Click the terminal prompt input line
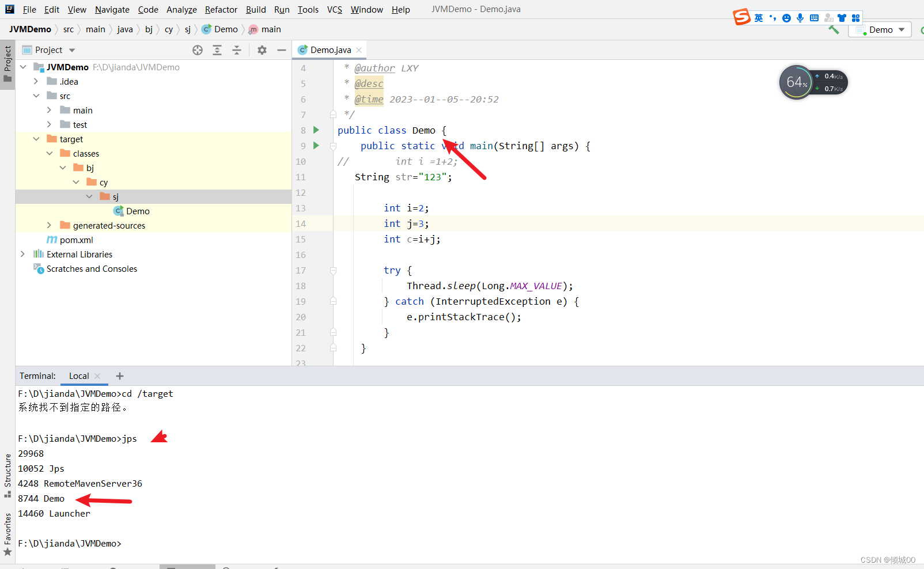Viewport: 924px width, 569px height. coord(70,544)
